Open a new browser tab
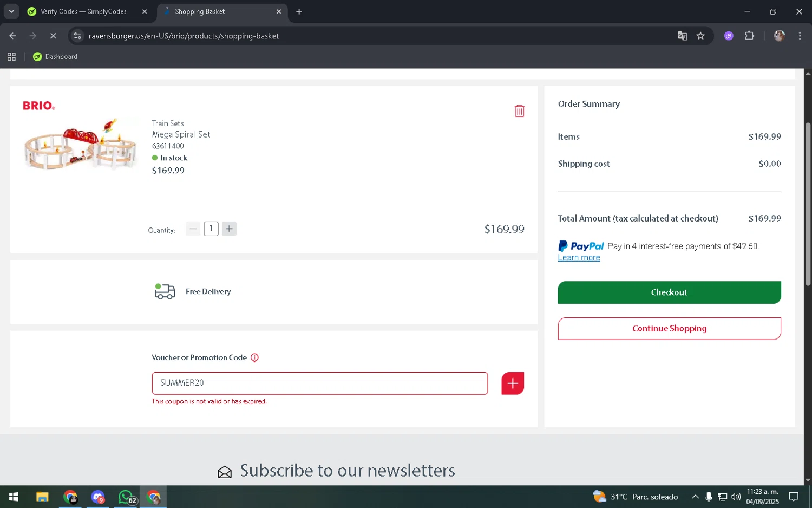 click(x=299, y=11)
